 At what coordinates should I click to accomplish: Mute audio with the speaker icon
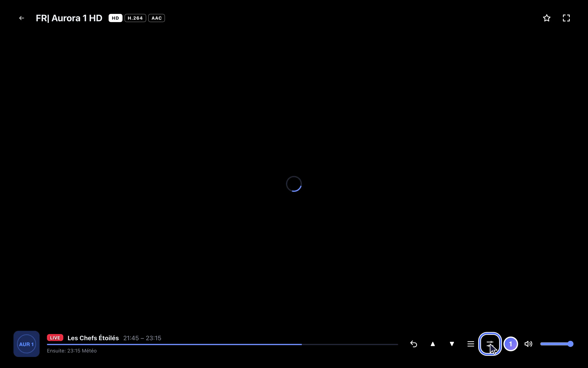(528, 344)
